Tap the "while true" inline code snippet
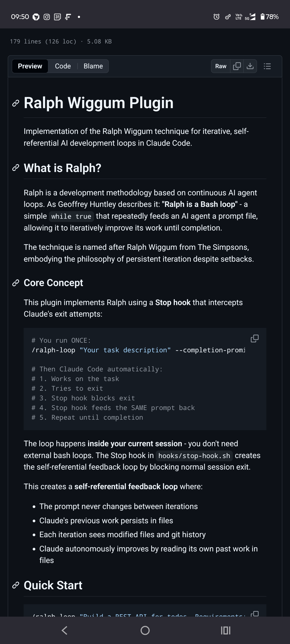This screenshot has height=644, width=290. (x=71, y=217)
